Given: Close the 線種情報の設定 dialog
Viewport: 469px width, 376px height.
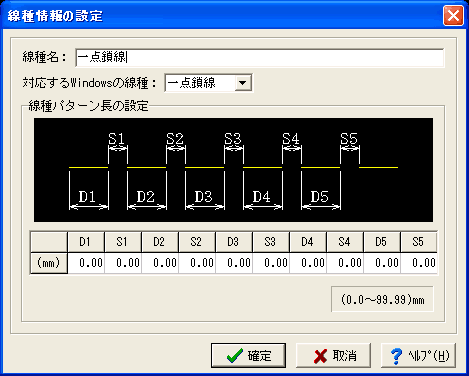Looking at the screenshot, I should coord(453,15).
